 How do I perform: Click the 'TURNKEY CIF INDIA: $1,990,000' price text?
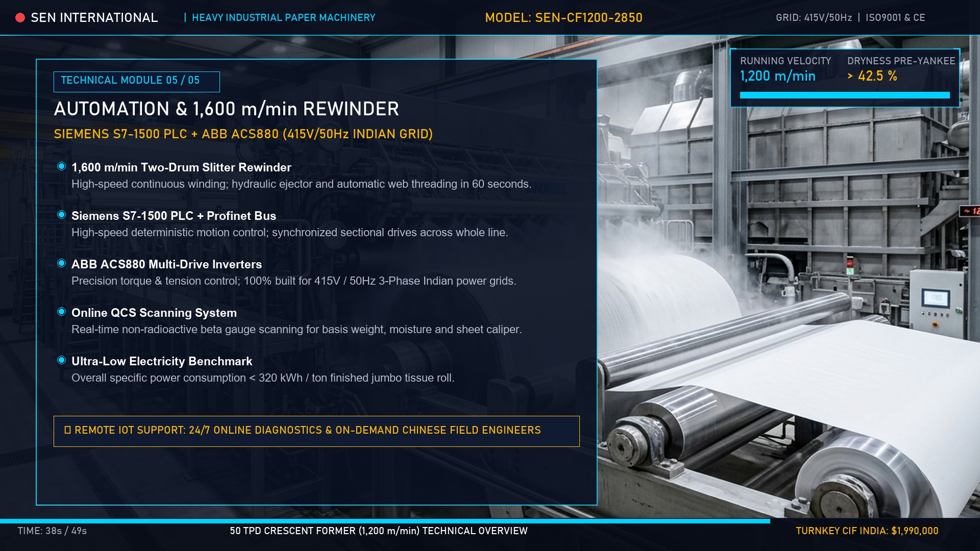click(867, 531)
